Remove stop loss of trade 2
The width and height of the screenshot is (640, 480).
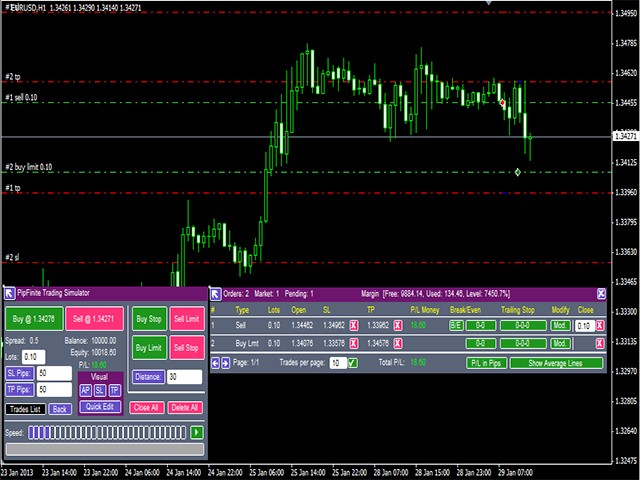click(354, 343)
